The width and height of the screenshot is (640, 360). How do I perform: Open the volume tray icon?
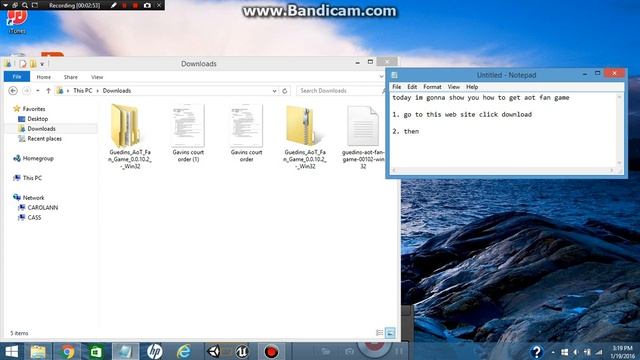coord(576,352)
